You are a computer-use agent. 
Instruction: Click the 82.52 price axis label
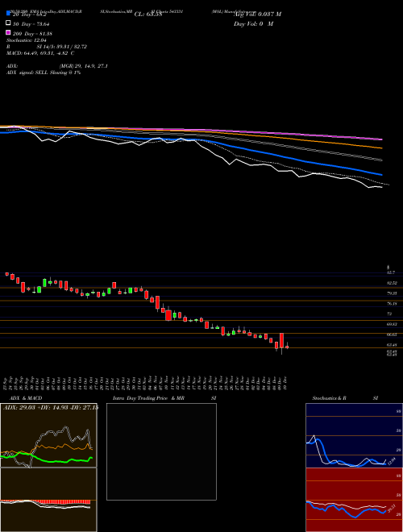click(x=393, y=283)
